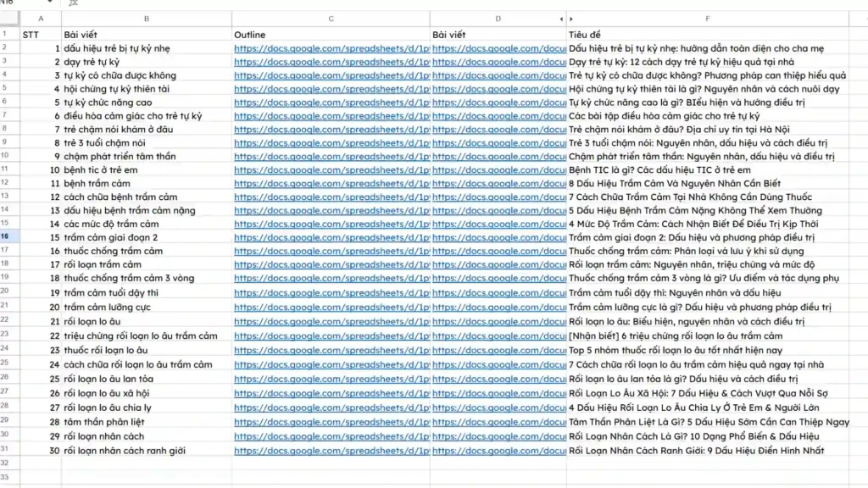Click the "STT" header cell

point(41,35)
